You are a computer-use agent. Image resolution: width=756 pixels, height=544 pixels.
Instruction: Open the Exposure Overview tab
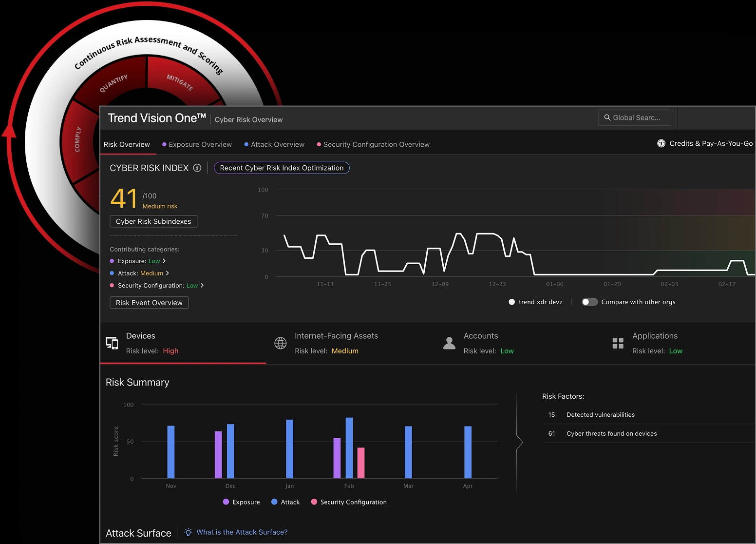[197, 144]
